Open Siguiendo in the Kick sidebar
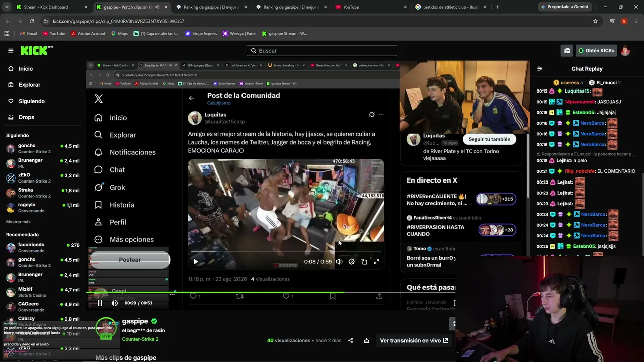This screenshot has height=362, width=644. (31, 101)
